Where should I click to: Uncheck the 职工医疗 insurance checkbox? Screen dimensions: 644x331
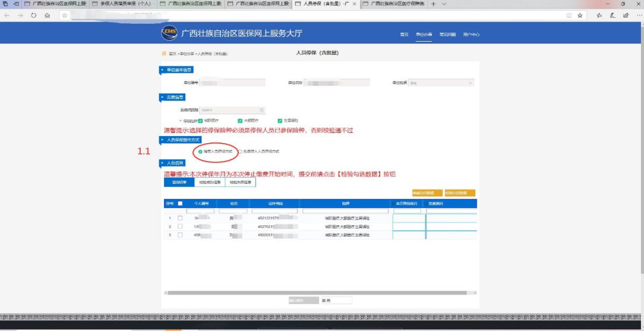[x=201, y=120]
